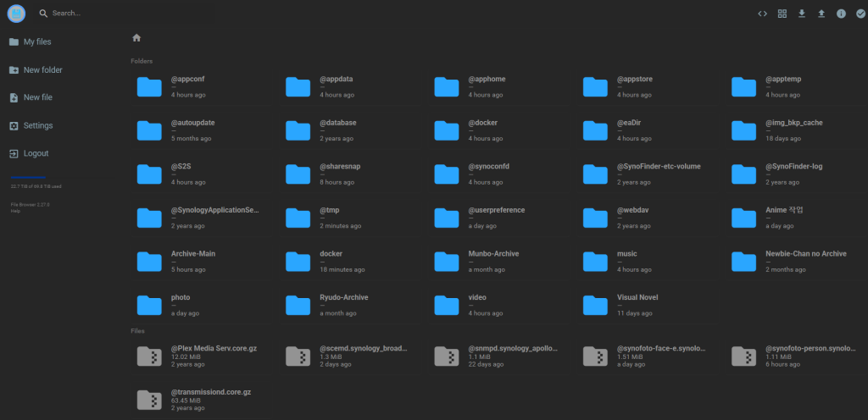Click the File Browser logo

click(x=16, y=14)
